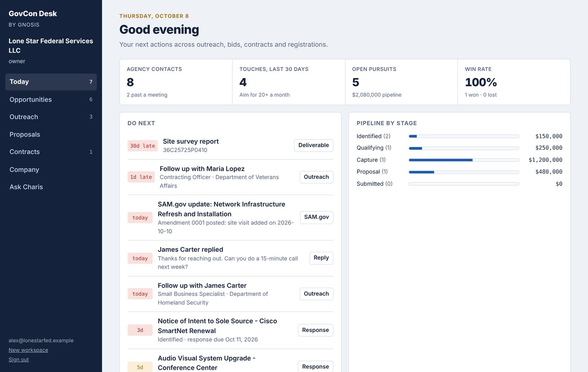Go to Opportunities in the sidebar
Image resolution: width=588 pixels, height=372 pixels.
51,100
